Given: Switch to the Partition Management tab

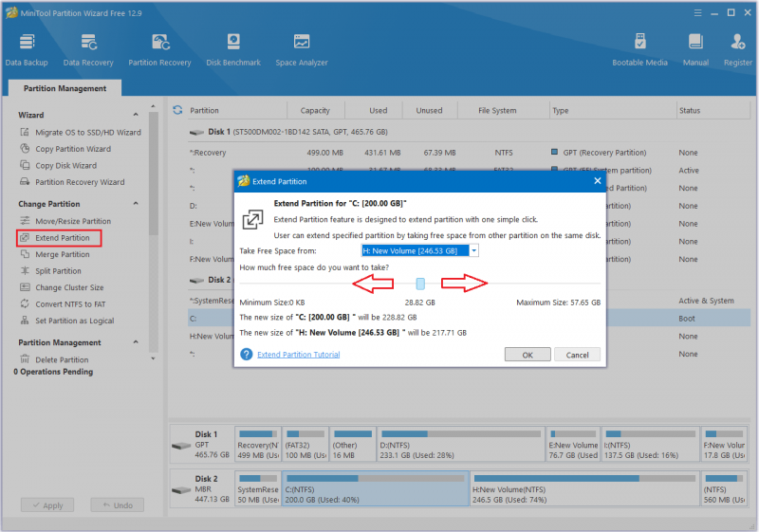Looking at the screenshot, I should [65, 88].
